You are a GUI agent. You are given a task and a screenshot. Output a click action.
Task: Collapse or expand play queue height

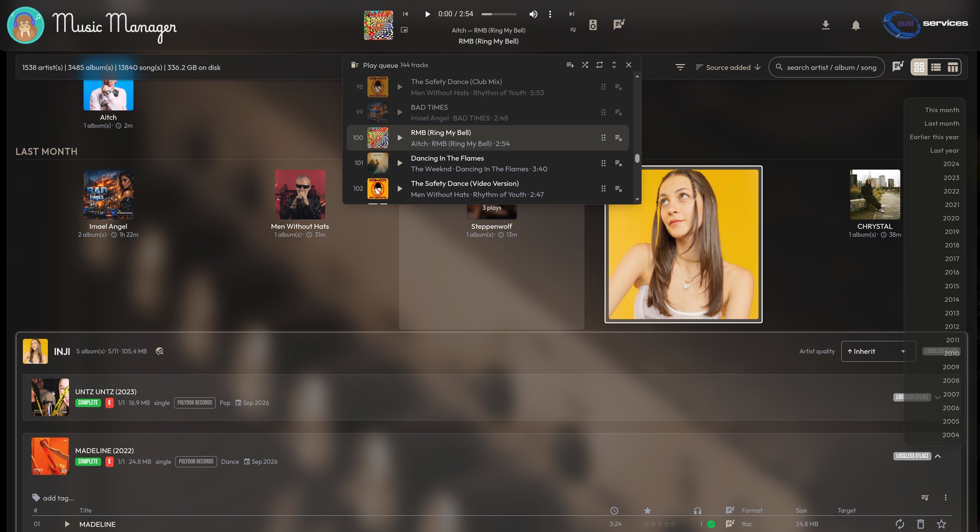(614, 65)
